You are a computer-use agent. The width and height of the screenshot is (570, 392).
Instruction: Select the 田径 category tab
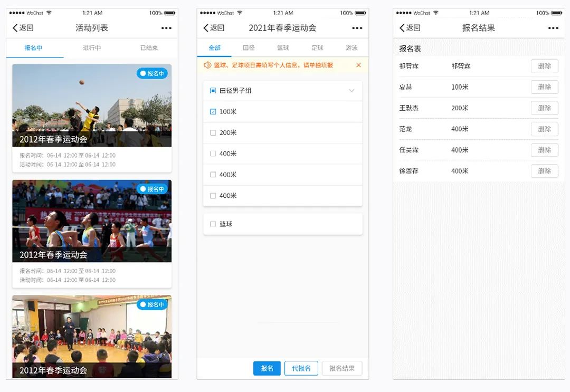coord(249,48)
